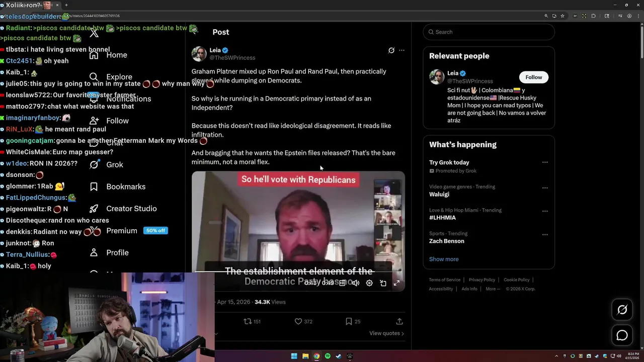644x362 pixels.
Task: Toggle video captions icon
Action: click(x=342, y=283)
